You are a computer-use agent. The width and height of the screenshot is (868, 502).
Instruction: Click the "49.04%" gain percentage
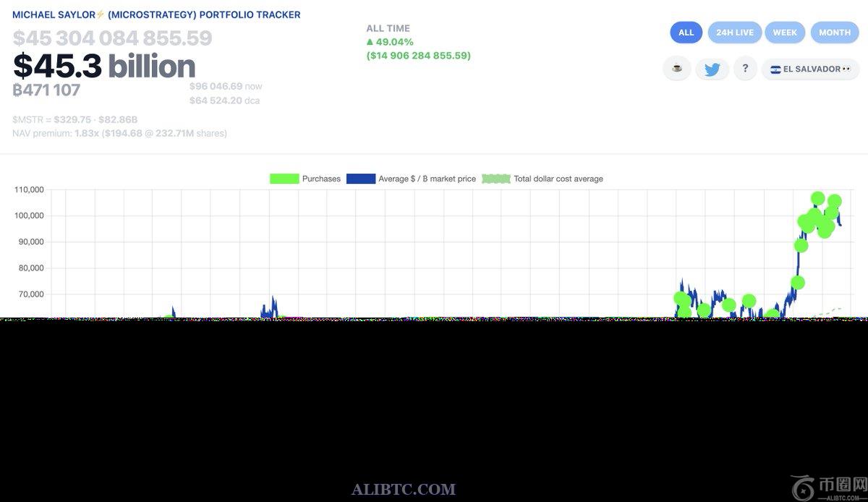pyautogui.click(x=390, y=42)
